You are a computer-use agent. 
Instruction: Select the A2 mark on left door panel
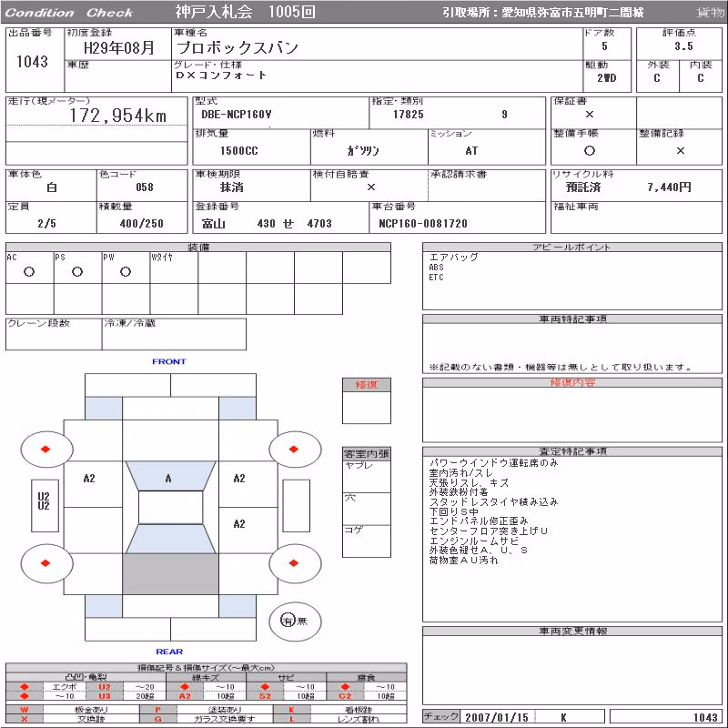(88, 479)
